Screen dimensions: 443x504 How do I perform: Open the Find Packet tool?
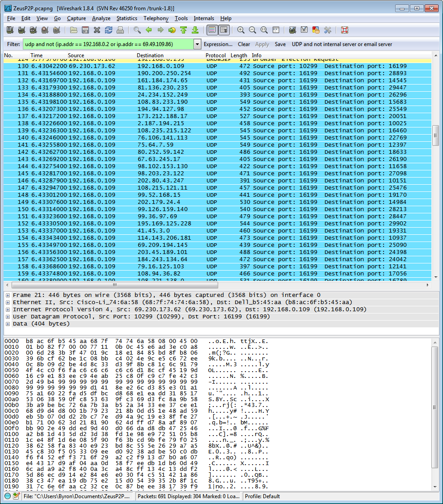pos(137,30)
